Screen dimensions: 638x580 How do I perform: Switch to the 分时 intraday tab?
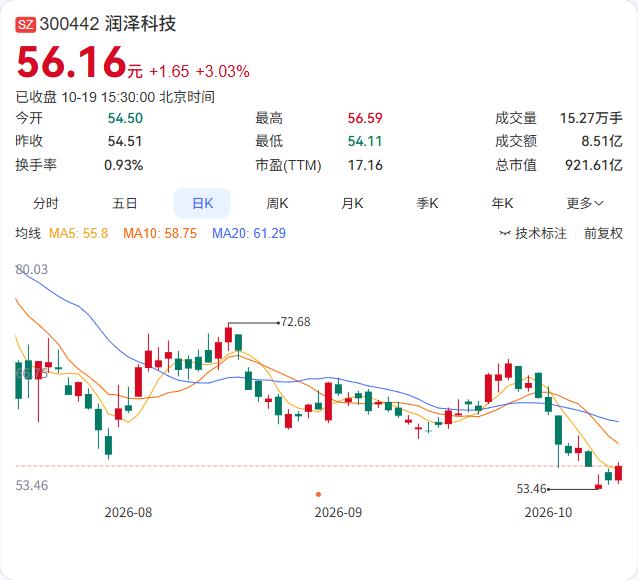[46, 203]
